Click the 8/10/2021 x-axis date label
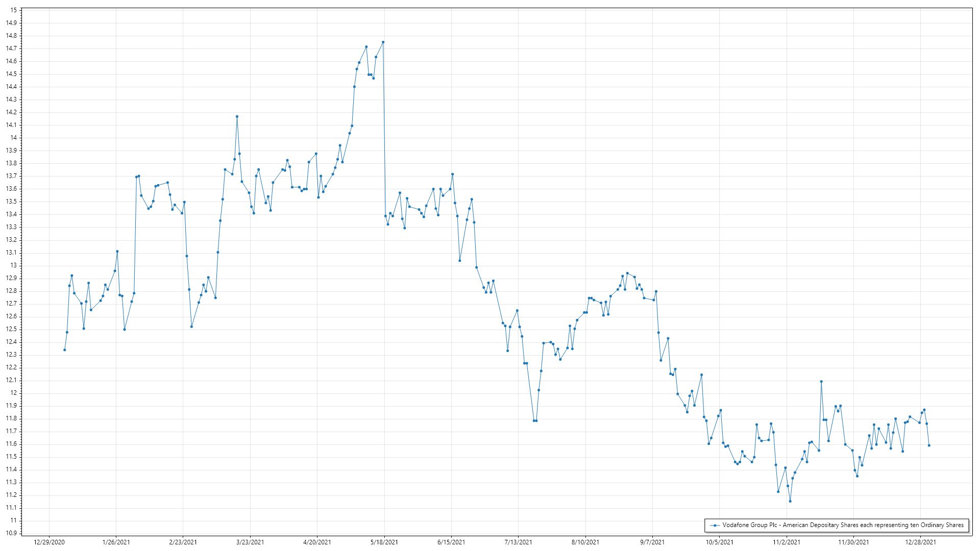The width and height of the screenshot is (980, 551). 585,542
